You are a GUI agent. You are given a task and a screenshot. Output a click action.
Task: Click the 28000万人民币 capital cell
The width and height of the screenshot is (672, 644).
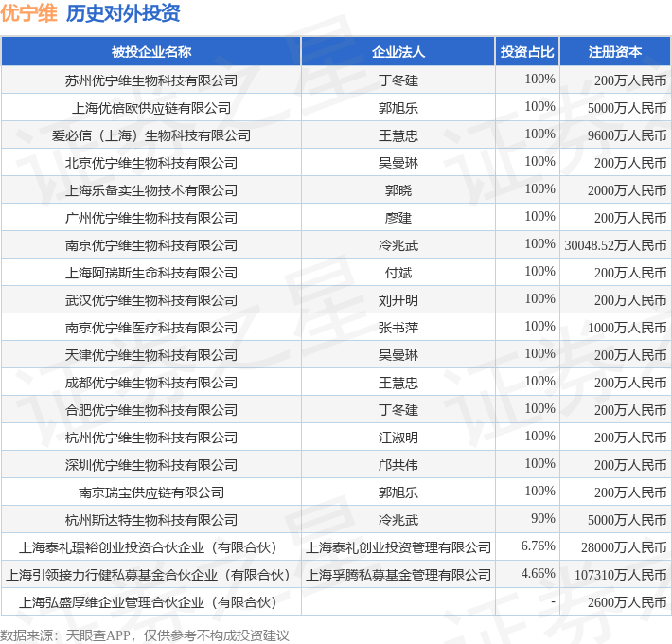click(615, 547)
